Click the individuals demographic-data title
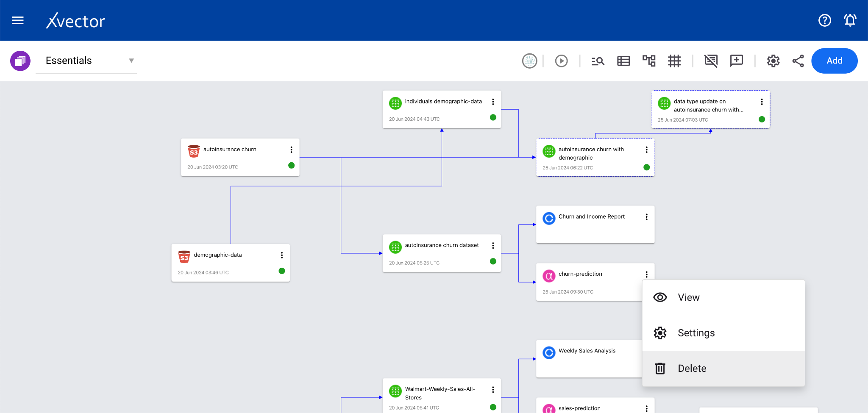The width and height of the screenshot is (868, 413). click(x=443, y=102)
